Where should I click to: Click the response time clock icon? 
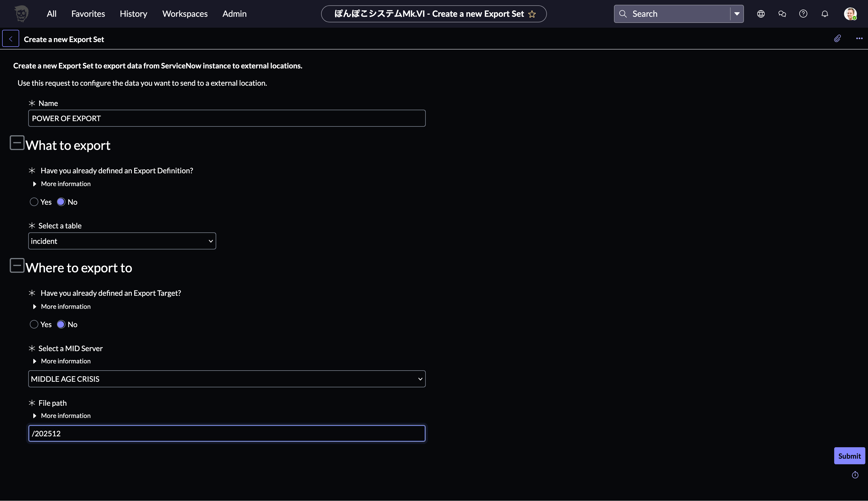tap(855, 475)
